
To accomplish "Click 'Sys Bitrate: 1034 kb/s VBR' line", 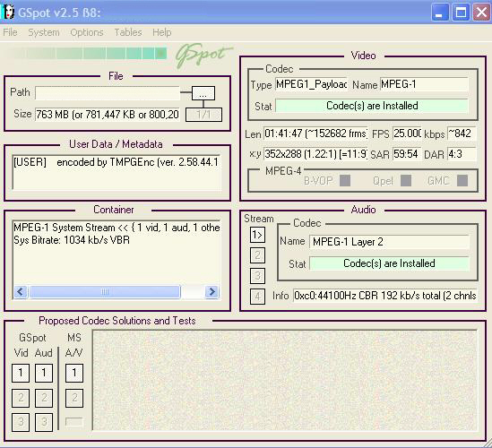I will coord(72,240).
